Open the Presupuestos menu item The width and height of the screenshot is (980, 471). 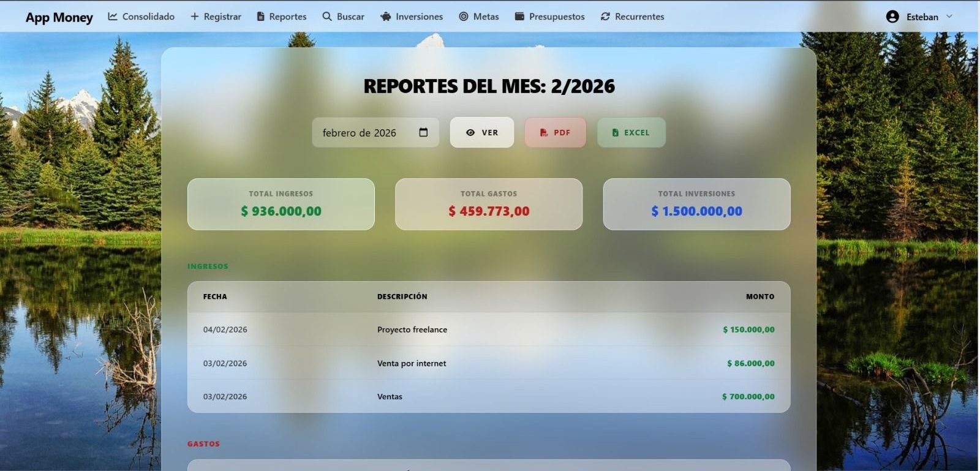point(556,17)
